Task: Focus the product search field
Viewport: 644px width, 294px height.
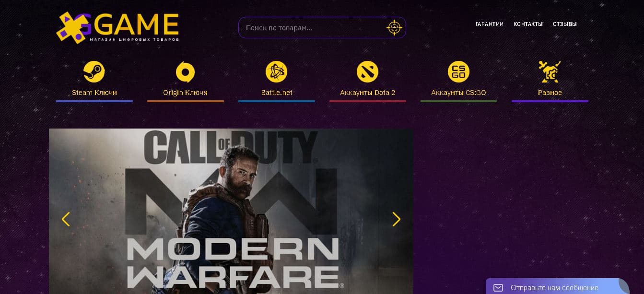Action: (322, 28)
